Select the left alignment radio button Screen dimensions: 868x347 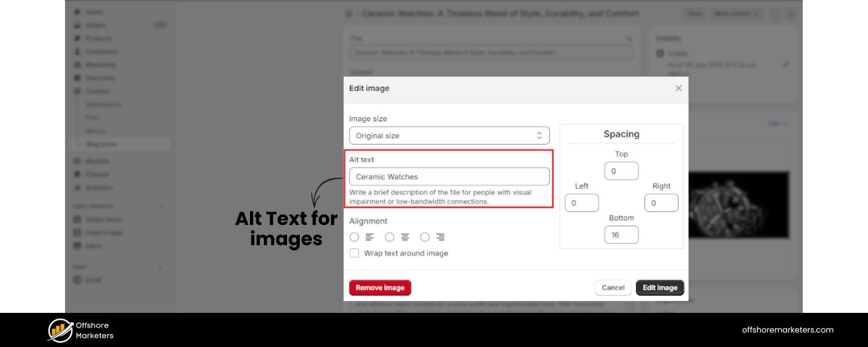pos(355,237)
